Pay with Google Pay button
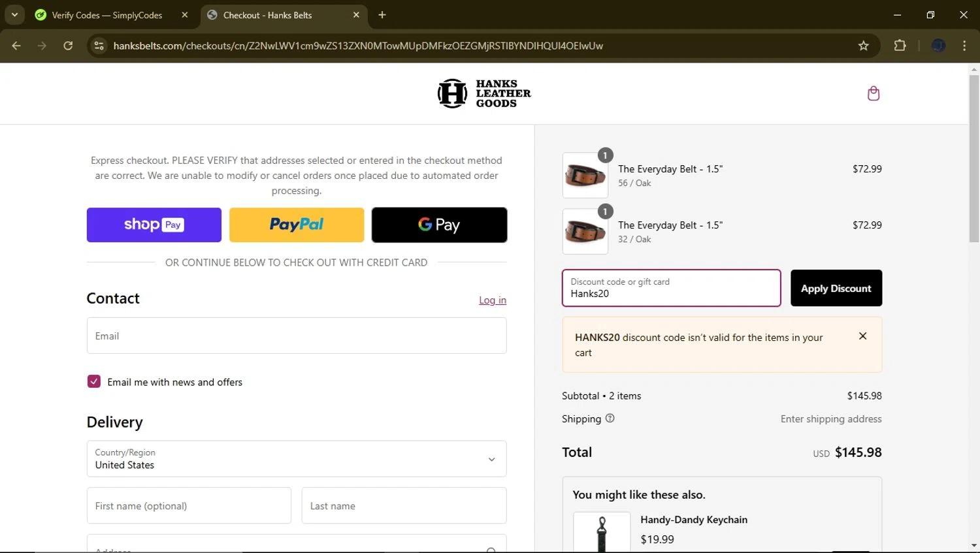The width and height of the screenshot is (980, 553). [x=439, y=225]
